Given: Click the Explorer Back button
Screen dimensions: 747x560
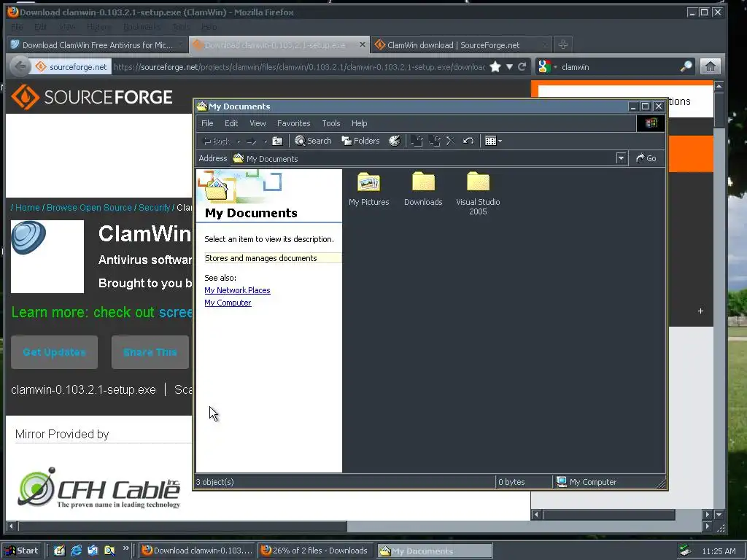Looking at the screenshot, I should (217, 141).
